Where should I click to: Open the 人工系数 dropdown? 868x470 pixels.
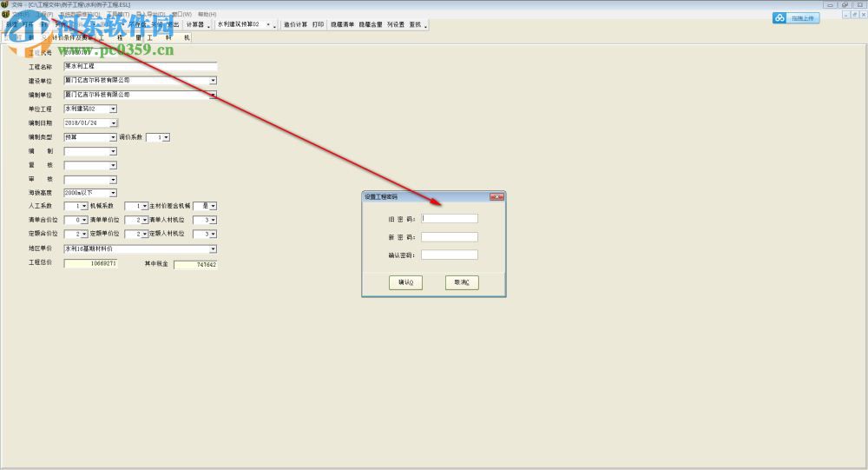tap(85, 206)
